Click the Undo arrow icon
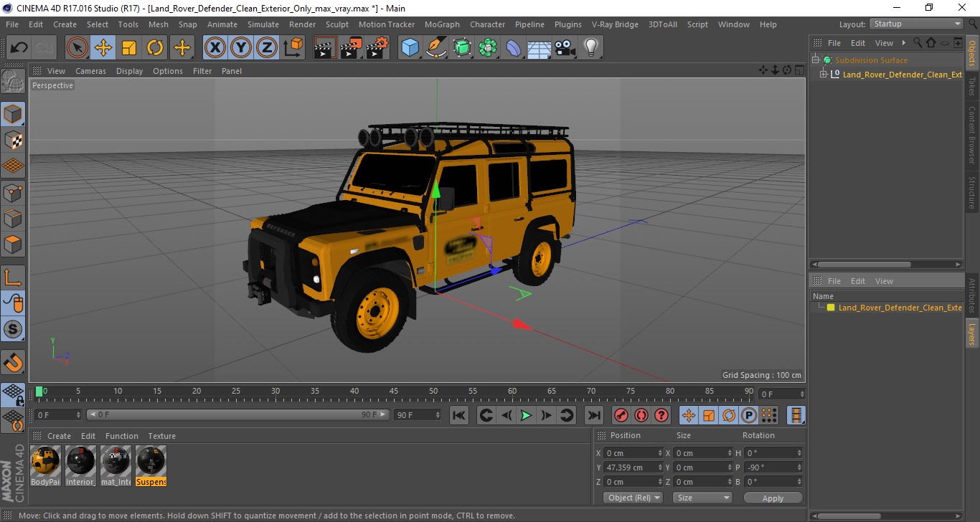The width and height of the screenshot is (980, 522). point(19,48)
